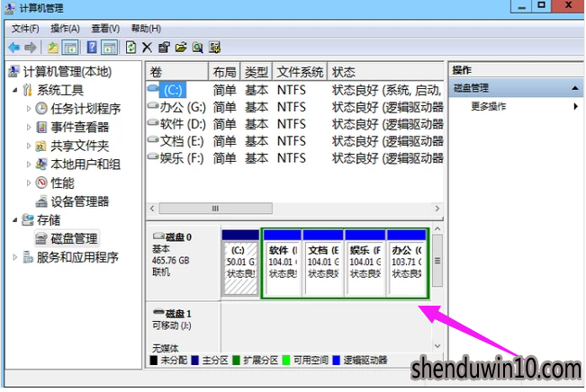The image size is (586, 392).
Task: Sort by the 状态 column header
Action: pos(385,72)
